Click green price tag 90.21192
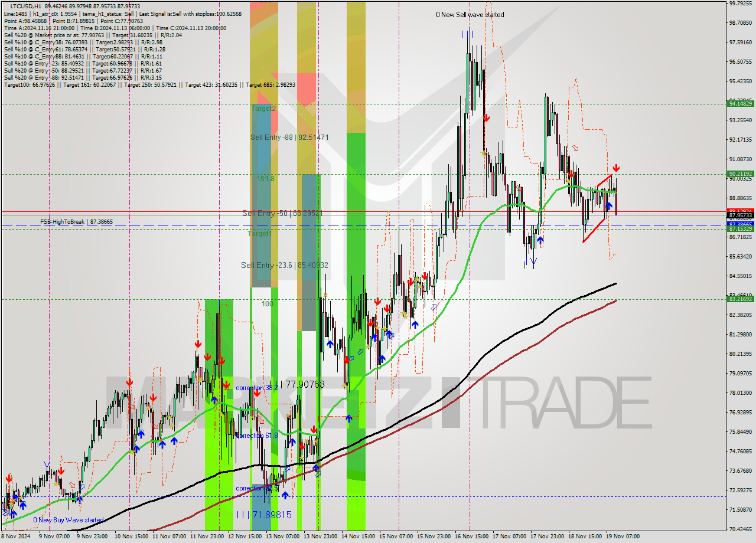The width and height of the screenshot is (756, 543). 741,174
